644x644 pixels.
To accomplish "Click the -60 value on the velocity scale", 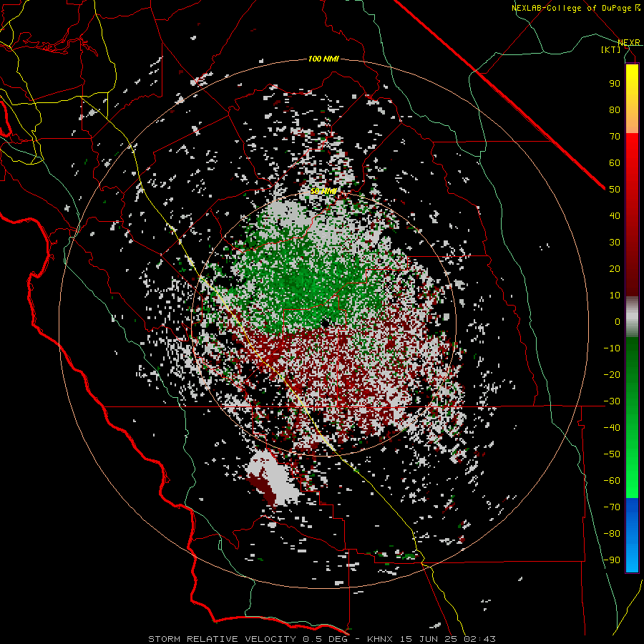I will [612, 481].
